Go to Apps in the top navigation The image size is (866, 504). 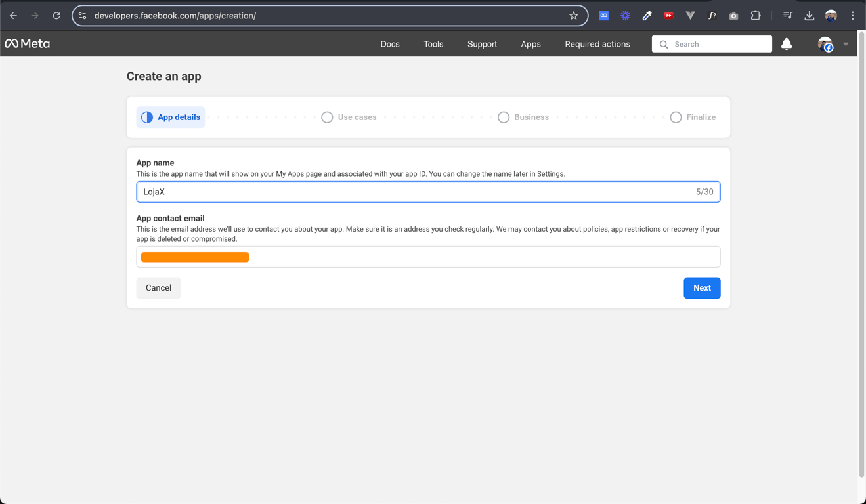pos(530,44)
